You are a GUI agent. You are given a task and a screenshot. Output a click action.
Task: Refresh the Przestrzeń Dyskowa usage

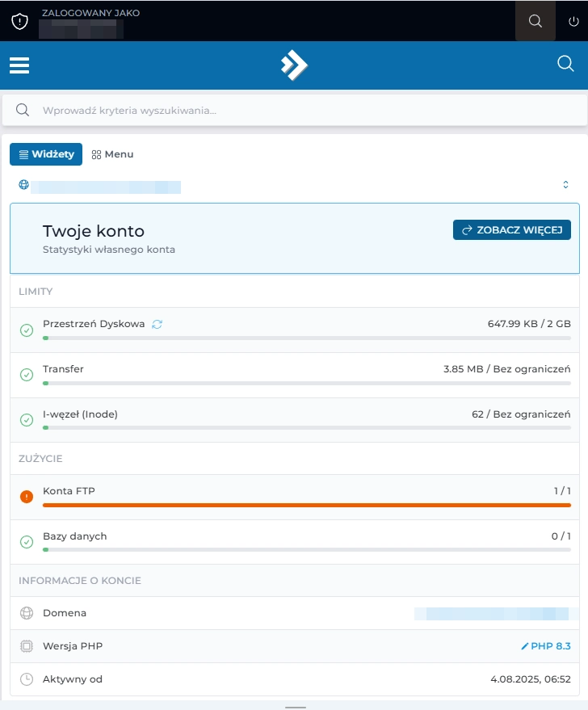coord(156,322)
